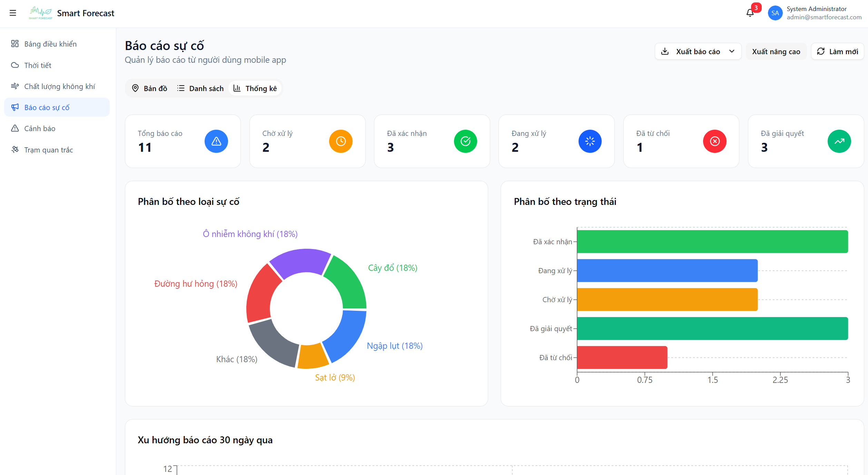Click the red Đã từ chối bar

(x=622, y=357)
